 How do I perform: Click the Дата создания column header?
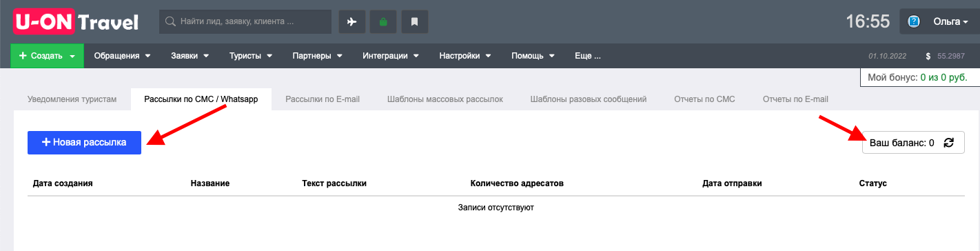[x=63, y=183]
